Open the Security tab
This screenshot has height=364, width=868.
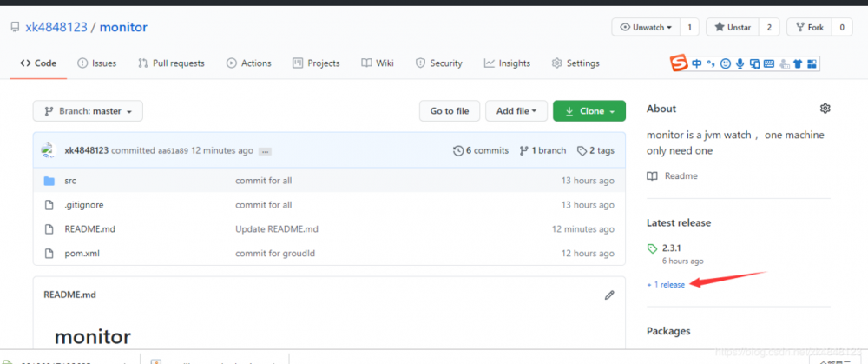[x=439, y=63]
